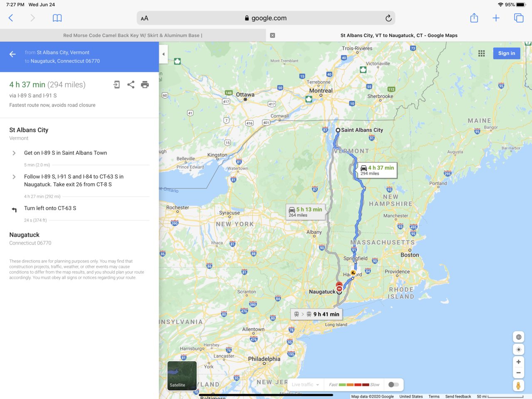Viewport: 532px width, 399px height.
Task: Go back with Safari back arrow
Action: 11,18
